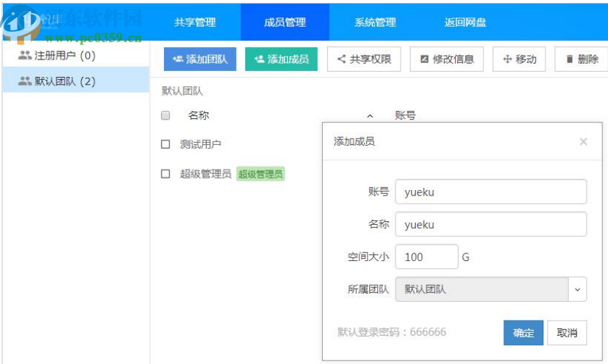Click the 默认登录密码：666666 text
608x364 pixels.
tap(391, 332)
